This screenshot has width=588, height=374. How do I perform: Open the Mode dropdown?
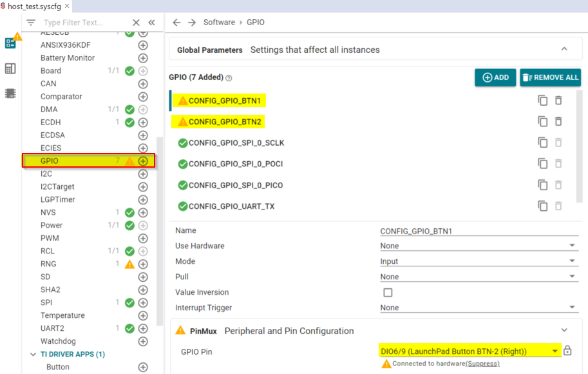click(x=478, y=261)
